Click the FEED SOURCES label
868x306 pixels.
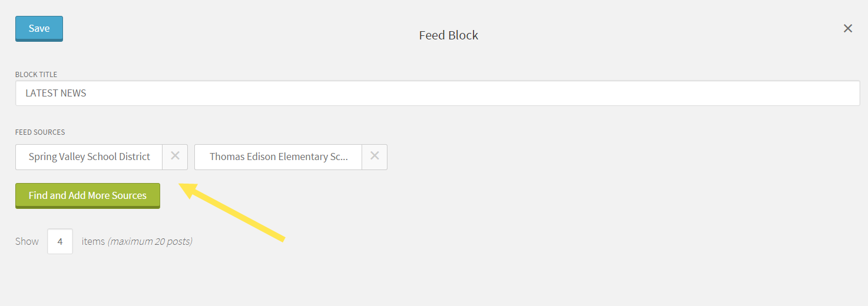coord(40,132)
